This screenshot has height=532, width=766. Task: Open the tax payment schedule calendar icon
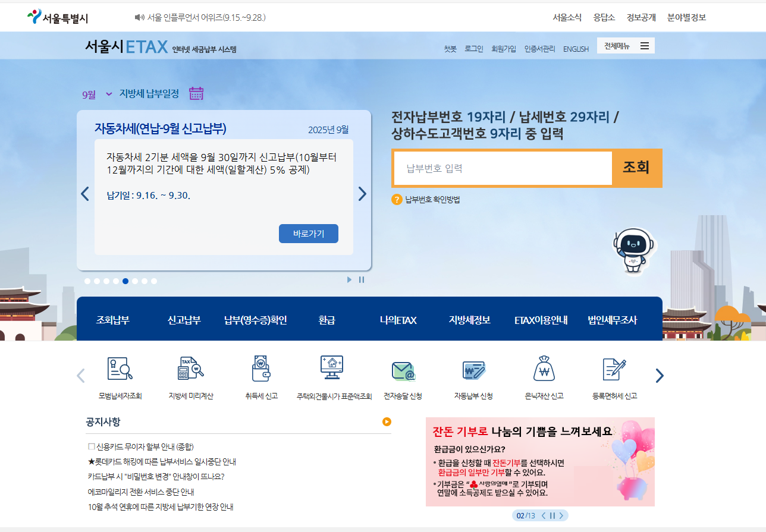[196, 93]
